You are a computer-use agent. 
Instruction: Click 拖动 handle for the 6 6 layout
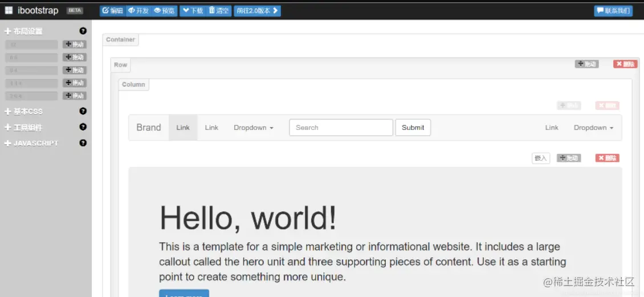(74, 57)
